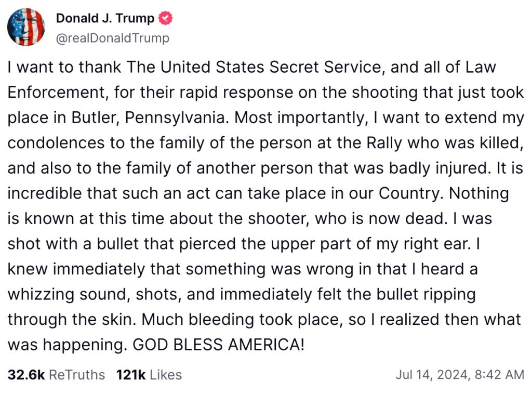Open Donald J. Trump's profile avatar

pyautogui.click(x=26, y=27)
